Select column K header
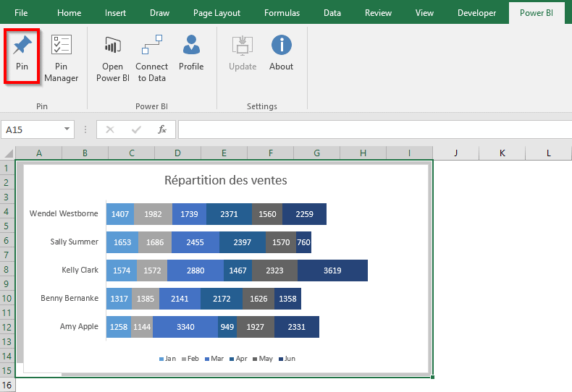This screenshot has height=392, width=572. point(502,153)
